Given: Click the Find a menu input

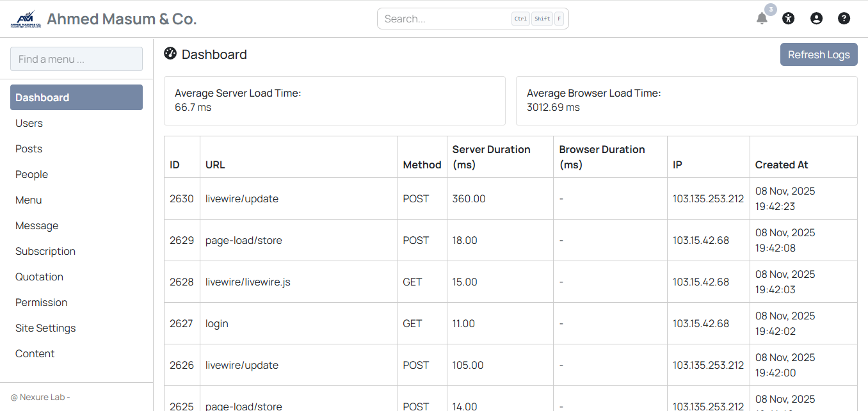Looking at the screenshot, I should 76,59.
